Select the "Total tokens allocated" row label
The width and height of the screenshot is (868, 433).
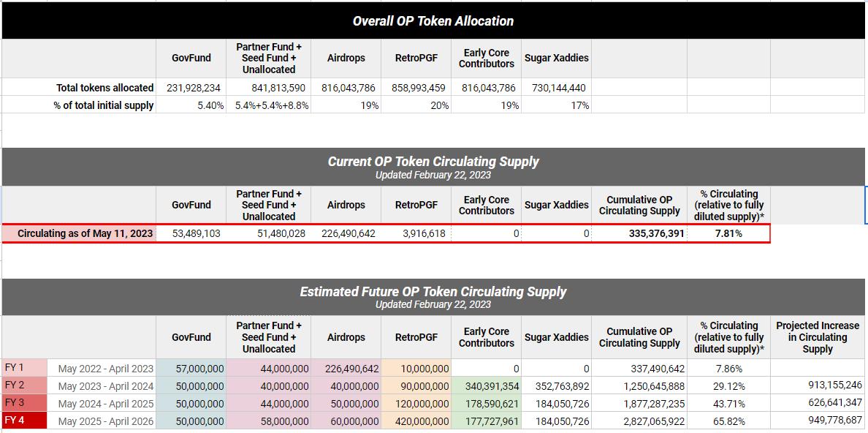[105, 88]
